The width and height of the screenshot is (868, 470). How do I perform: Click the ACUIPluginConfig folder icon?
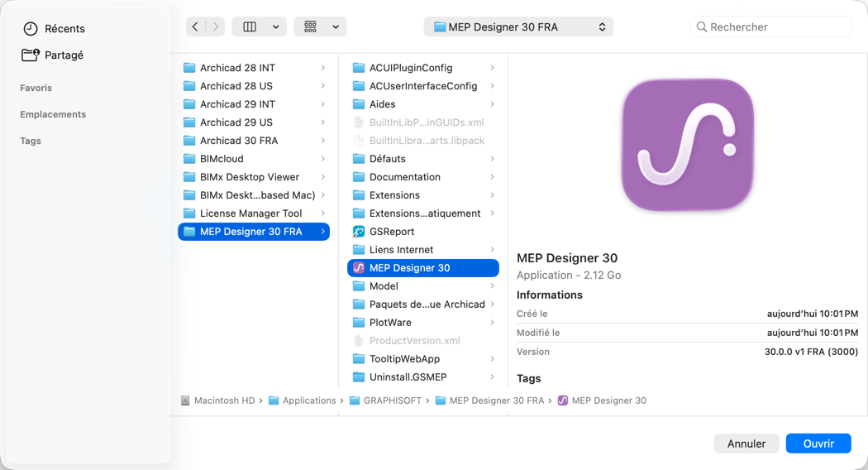359,68
